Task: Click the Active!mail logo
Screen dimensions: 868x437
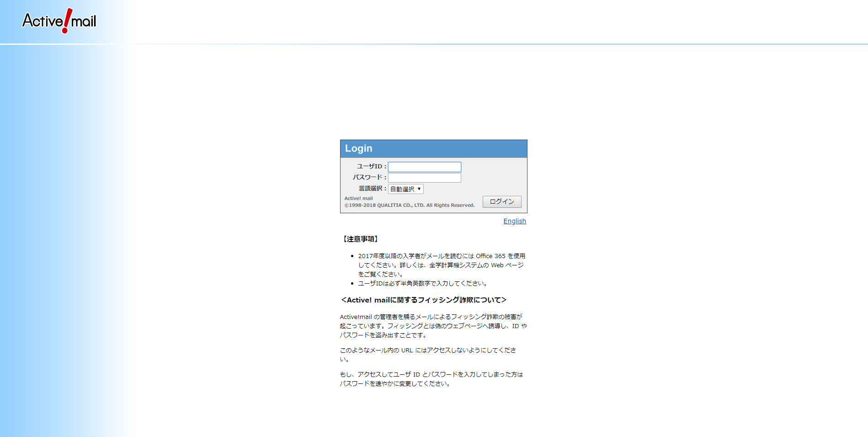Action: click(59, 21)
